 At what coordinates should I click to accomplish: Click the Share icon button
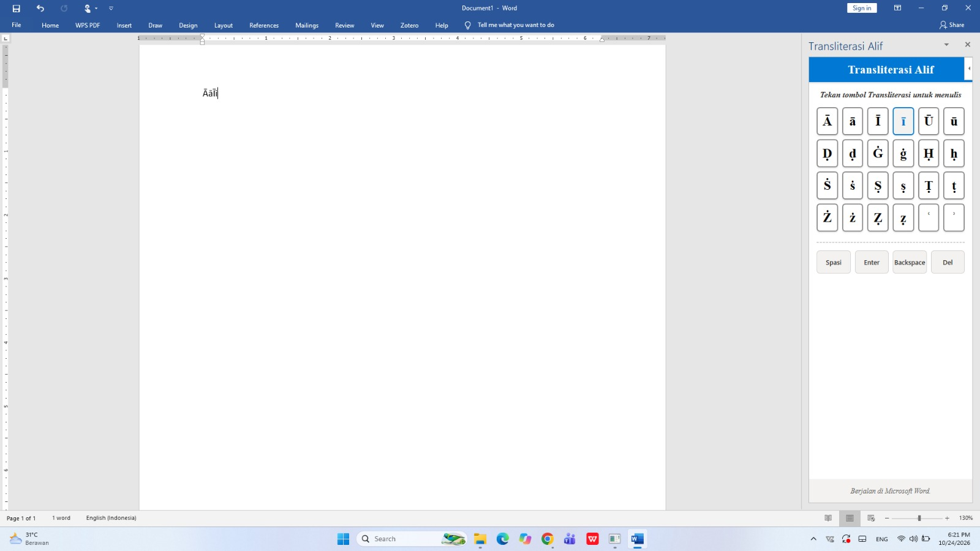(952, 25)
